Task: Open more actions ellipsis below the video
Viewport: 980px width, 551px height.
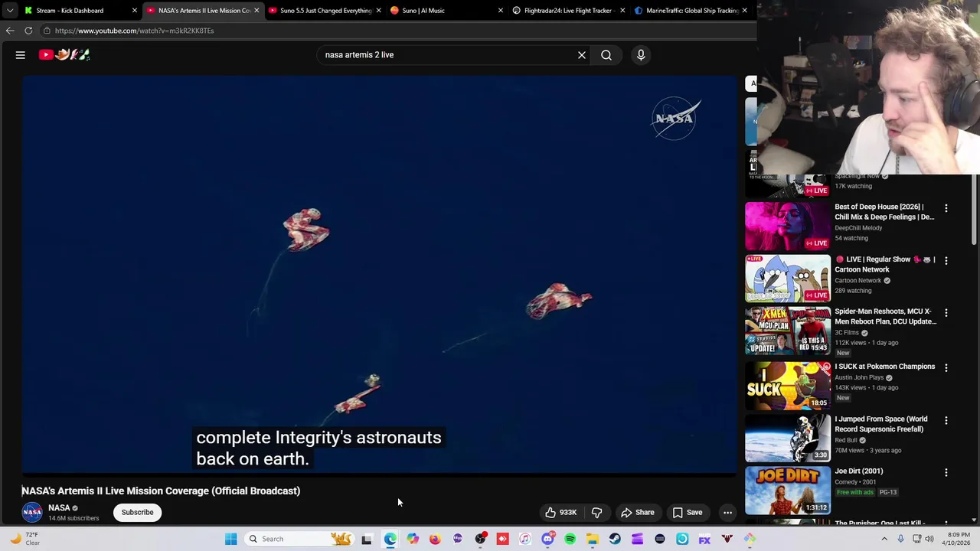Action: (x=728, y=513)
